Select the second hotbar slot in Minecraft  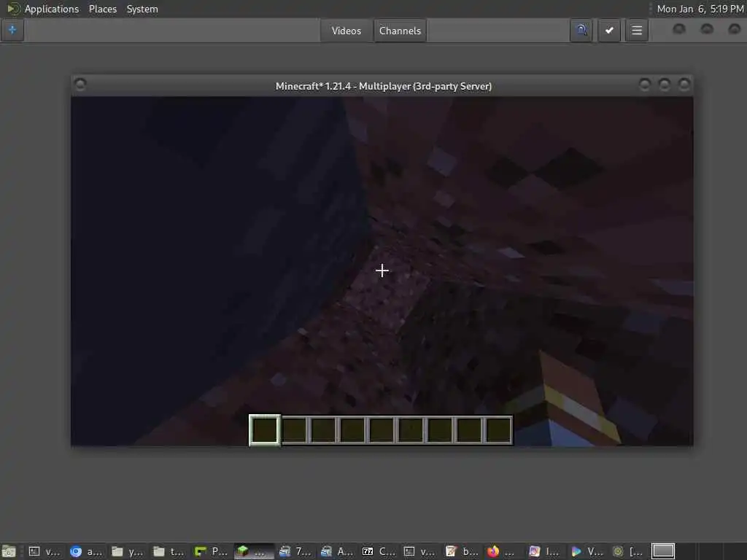pyautogui.click(x=294, y=430)
